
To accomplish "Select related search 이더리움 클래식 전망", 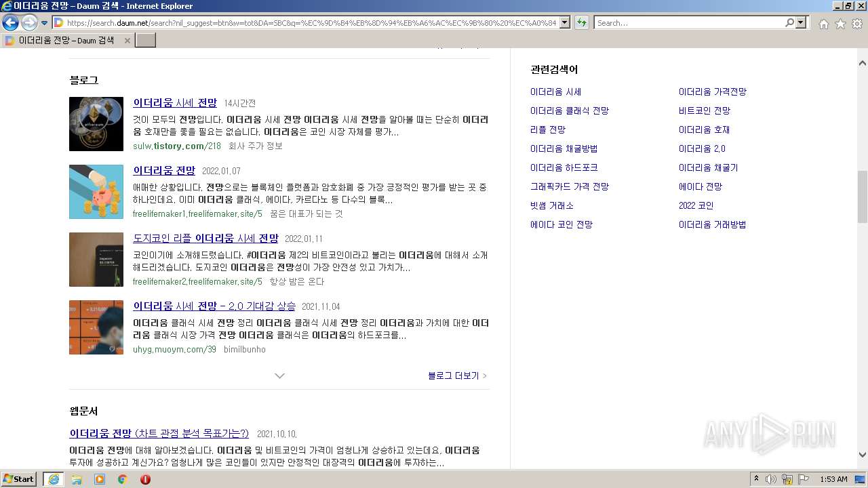I will [x=570, y=110].
